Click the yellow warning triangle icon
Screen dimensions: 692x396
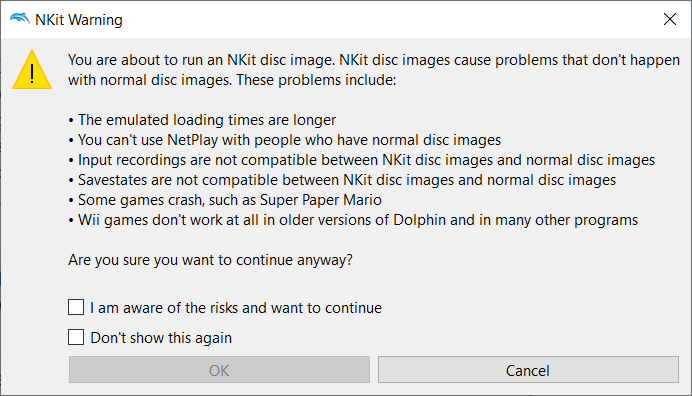[x=32, y=70]
